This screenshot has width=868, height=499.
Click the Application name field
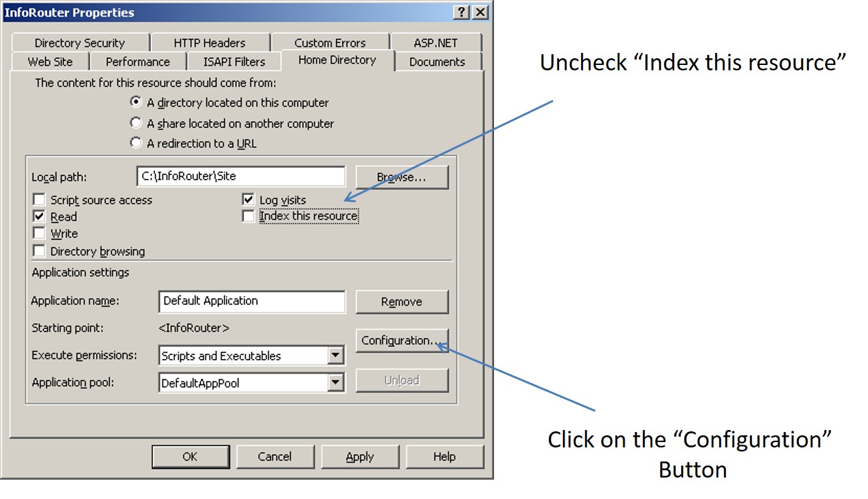coord(252,301)
